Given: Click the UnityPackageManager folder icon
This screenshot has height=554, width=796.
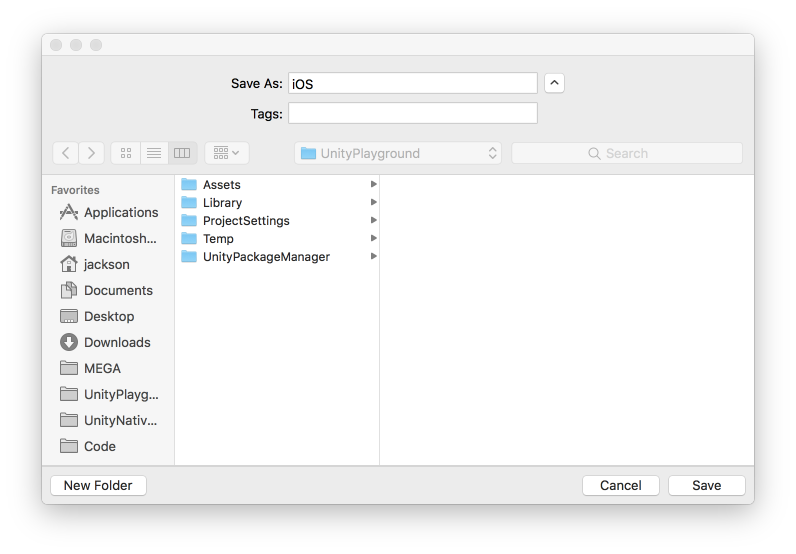Looking at the screenshot, I should pyautogui.click(x=189, y=256).
